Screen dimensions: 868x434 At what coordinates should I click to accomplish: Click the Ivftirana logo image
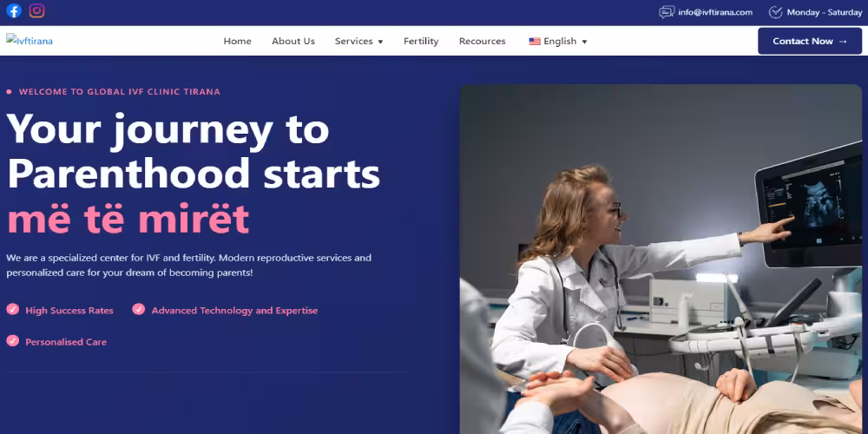click(30, 40)
